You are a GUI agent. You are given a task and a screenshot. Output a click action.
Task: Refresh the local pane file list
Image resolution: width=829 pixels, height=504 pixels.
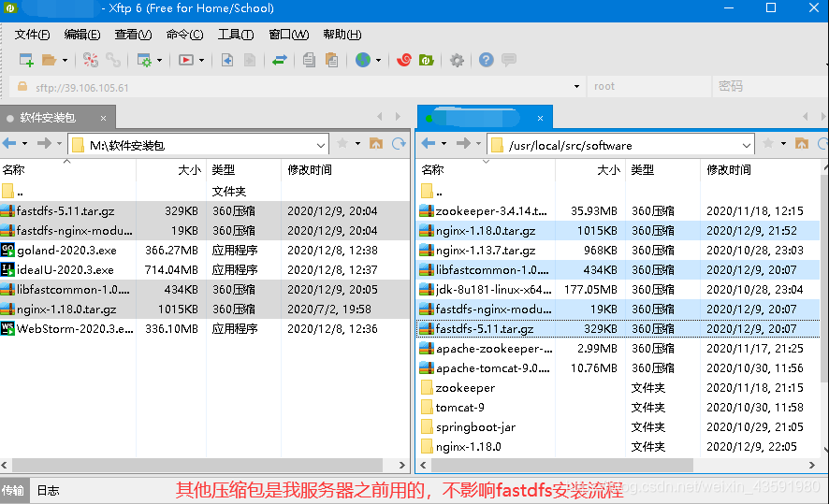tap(399, 143)
